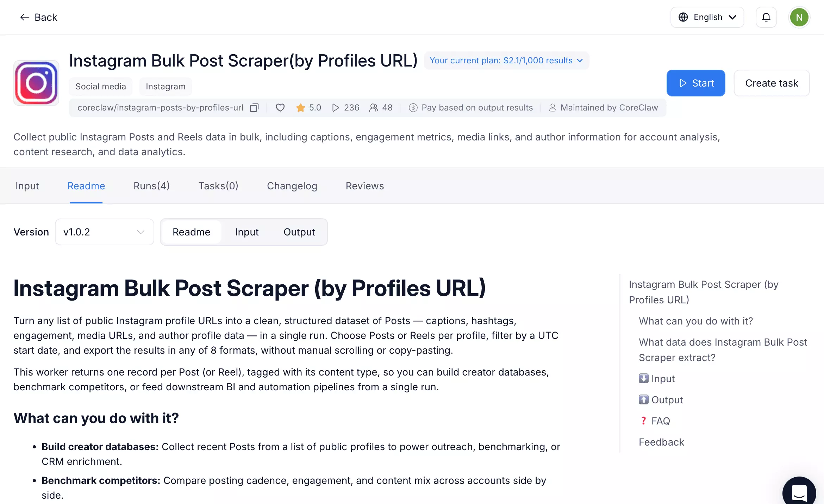Select the Input segment next to Version

(x=247, y=232)
